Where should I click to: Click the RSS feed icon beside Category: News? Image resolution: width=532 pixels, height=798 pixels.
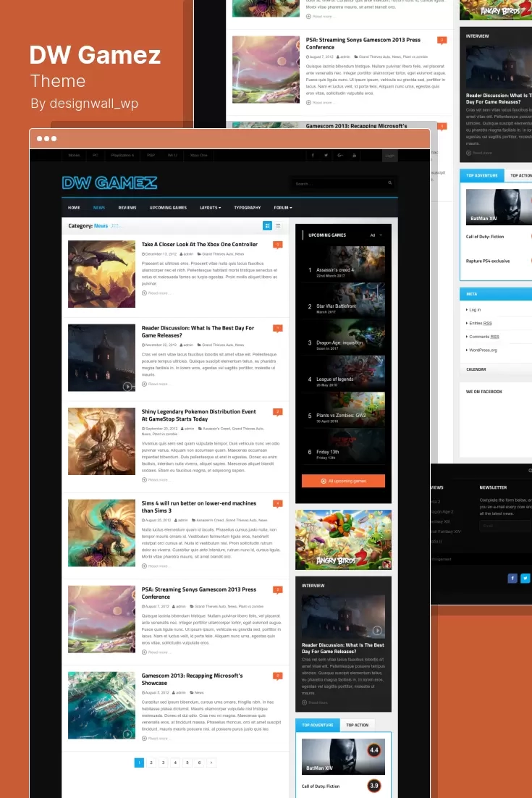point(115,226)
